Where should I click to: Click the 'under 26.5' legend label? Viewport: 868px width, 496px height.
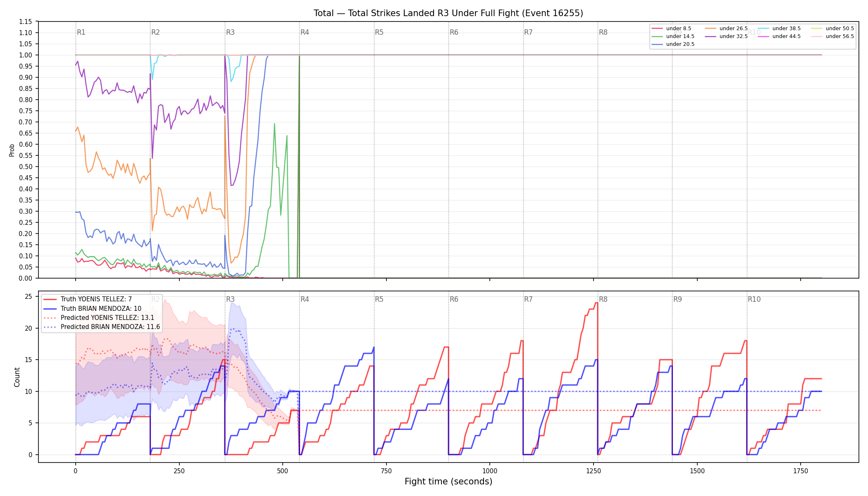pyautogui.click(x=734, y=29)
